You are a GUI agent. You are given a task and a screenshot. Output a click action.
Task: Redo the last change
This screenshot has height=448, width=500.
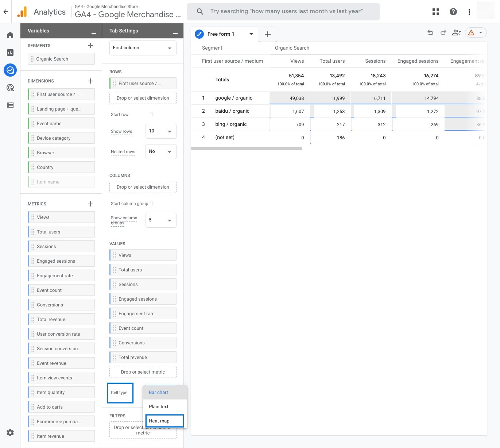[x=443, y=32]
